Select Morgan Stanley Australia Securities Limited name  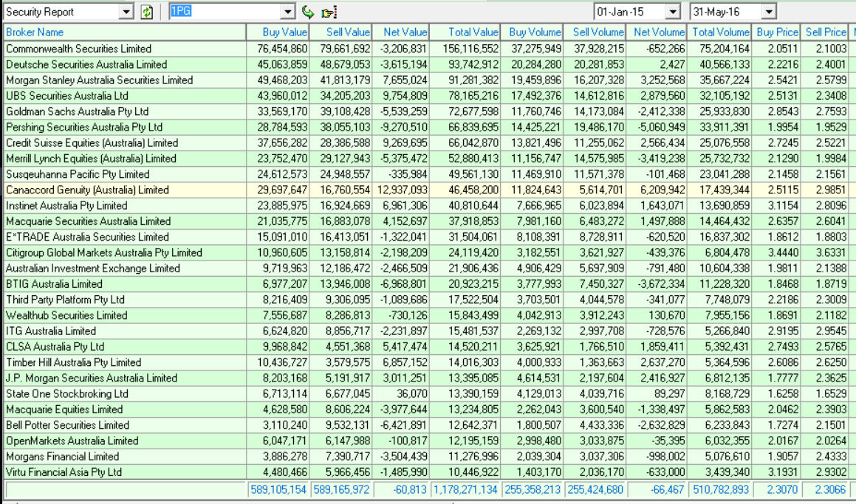coord(100,80)
